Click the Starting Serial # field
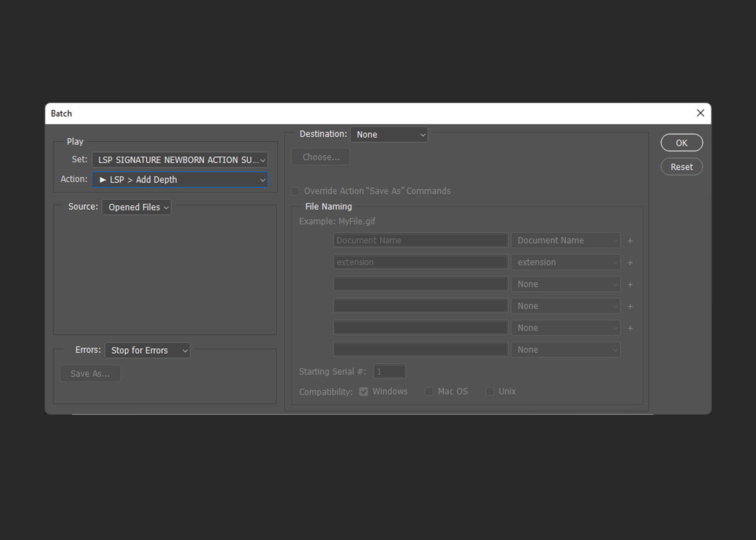756x540 pixels. click(x=389, y=372)
